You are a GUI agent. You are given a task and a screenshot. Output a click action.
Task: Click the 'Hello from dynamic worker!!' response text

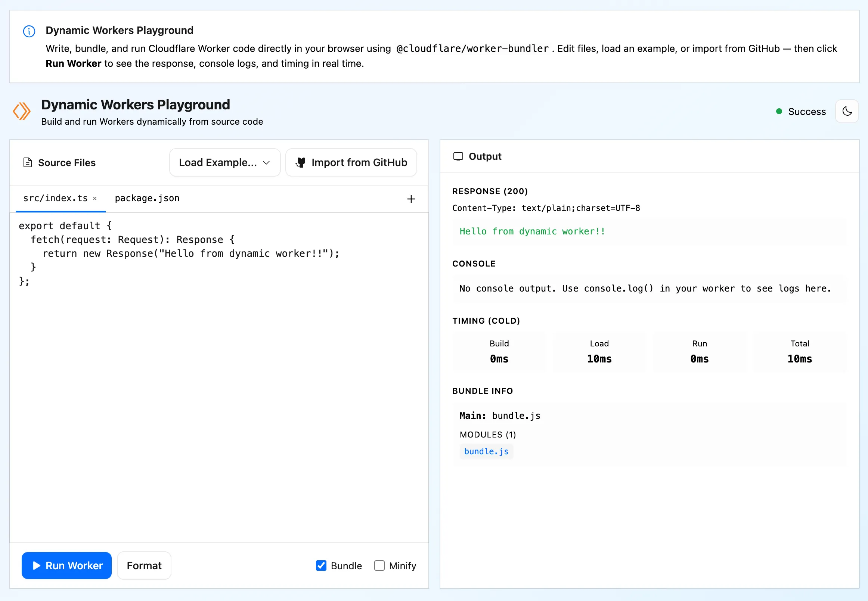[x=532, y=231]
